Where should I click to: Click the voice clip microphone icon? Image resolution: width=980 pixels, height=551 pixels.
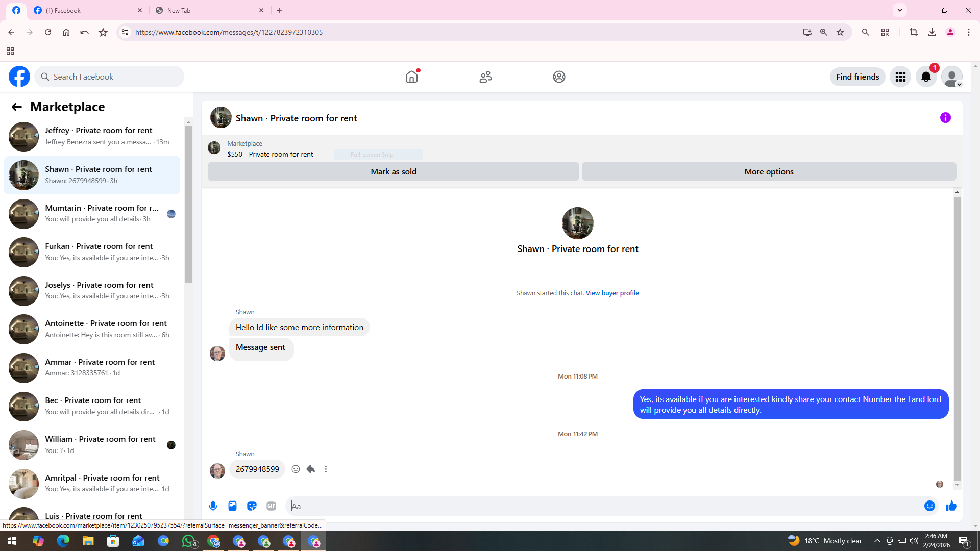[x=213, y=506]
